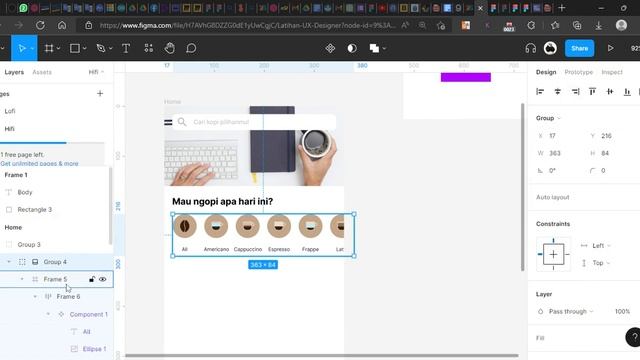Click the purple rectangle on canvas
Screen dimensions: 640x360
pos(466,77)
